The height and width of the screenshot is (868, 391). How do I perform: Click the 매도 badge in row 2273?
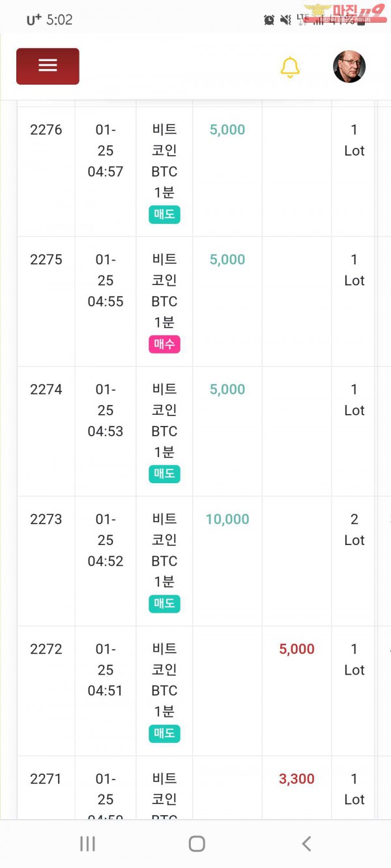click(x=164, y=604)
